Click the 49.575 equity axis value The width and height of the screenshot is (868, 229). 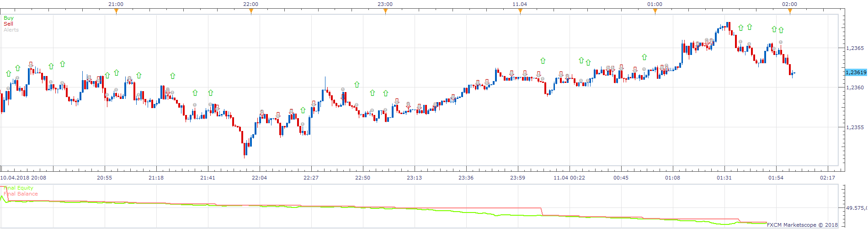[856, 208]
